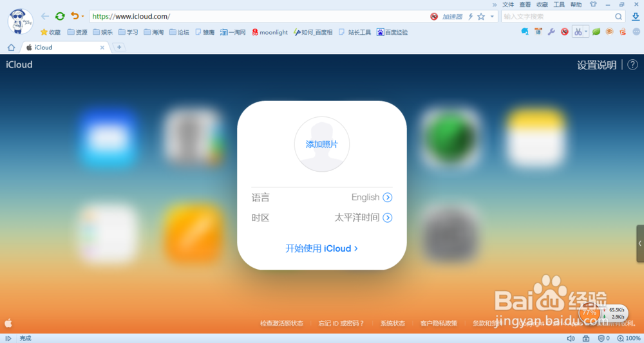Image resolution: width=644 pixels, height=343 pixels.
Task: Click the orange undo close-tab arrow
Action: 74,15
